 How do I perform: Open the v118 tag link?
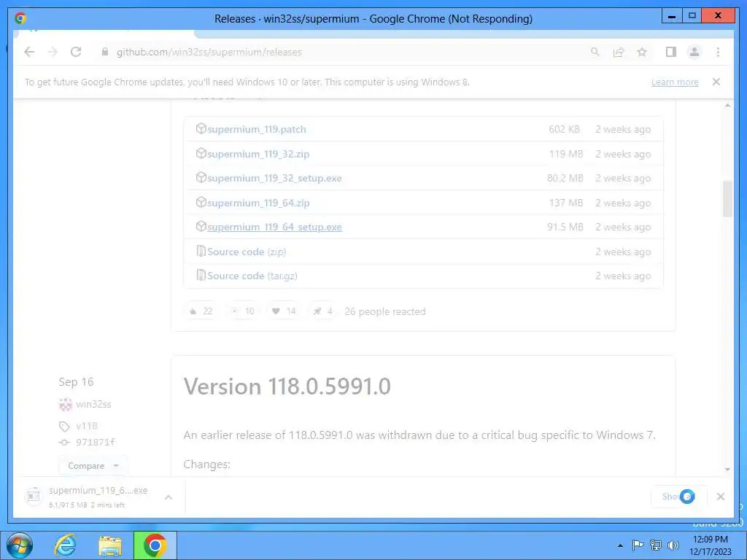(86, 426)
